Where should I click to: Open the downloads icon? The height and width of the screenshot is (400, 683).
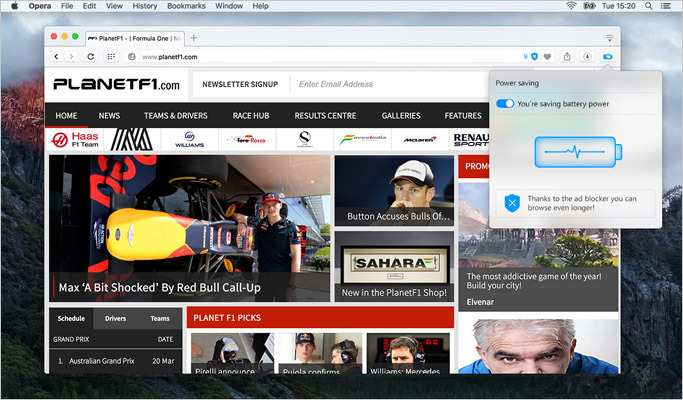[587, 57]
